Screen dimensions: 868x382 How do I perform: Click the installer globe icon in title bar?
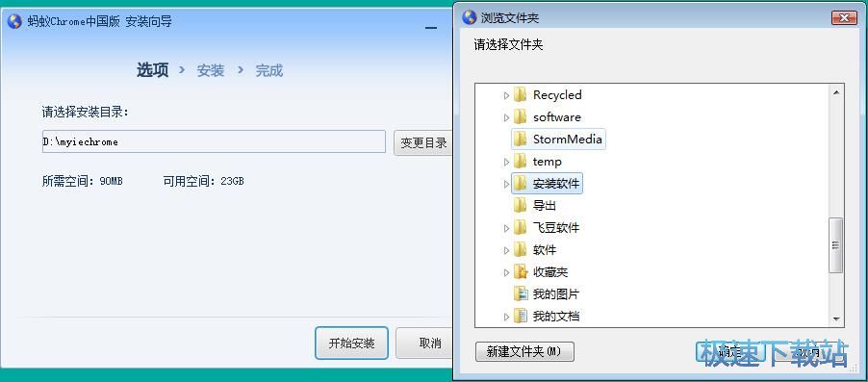click(15, 21)
